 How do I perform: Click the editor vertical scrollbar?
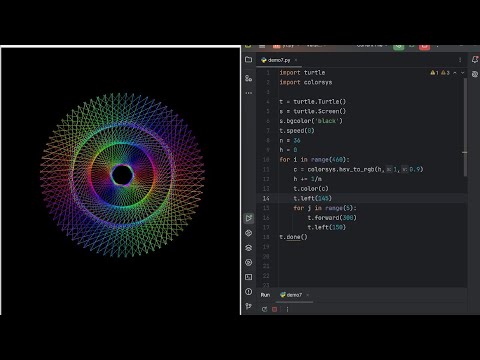click(465, 127)
